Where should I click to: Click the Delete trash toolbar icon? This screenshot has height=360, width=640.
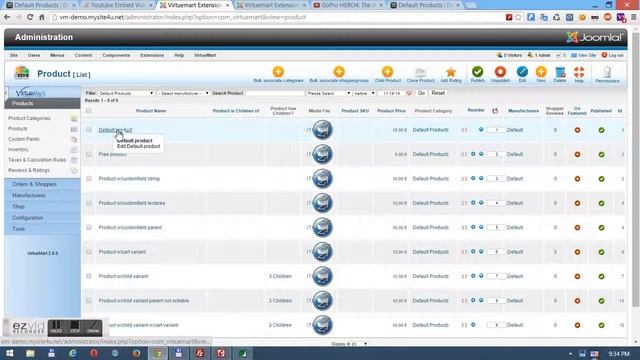coord(560,72)
